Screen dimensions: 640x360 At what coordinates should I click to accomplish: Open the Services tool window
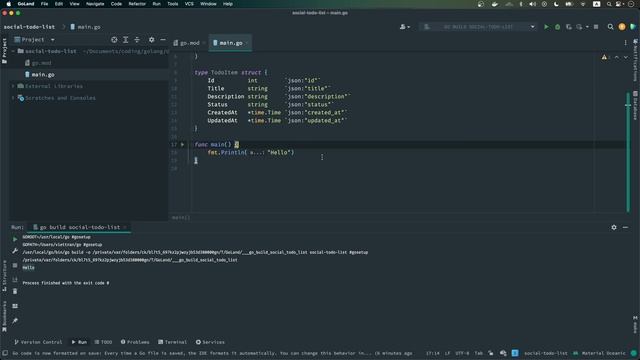tap(210, 342)
